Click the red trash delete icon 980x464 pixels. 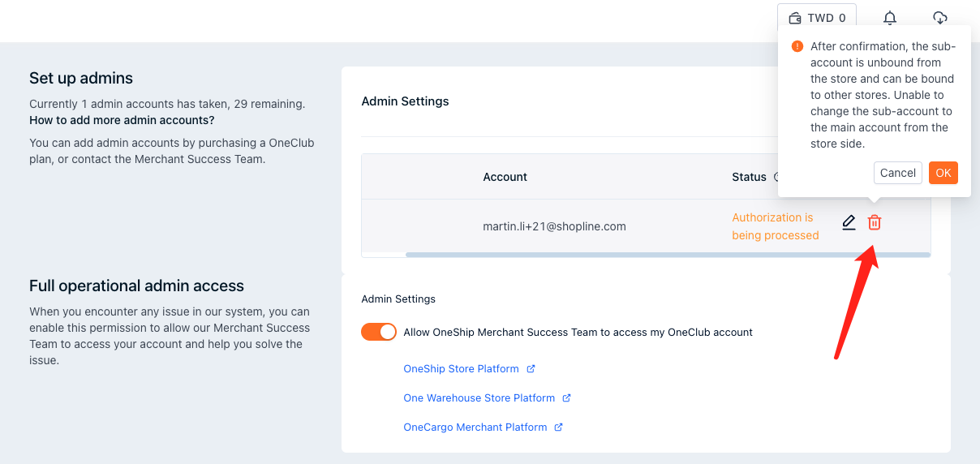[874, 223]
